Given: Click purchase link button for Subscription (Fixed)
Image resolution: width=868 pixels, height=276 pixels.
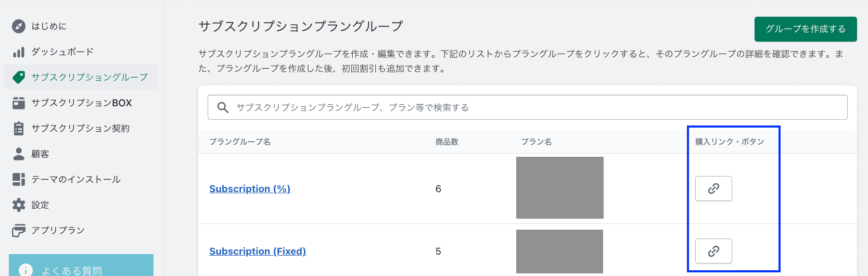Looking at the screenshot, I should (713, 251).
